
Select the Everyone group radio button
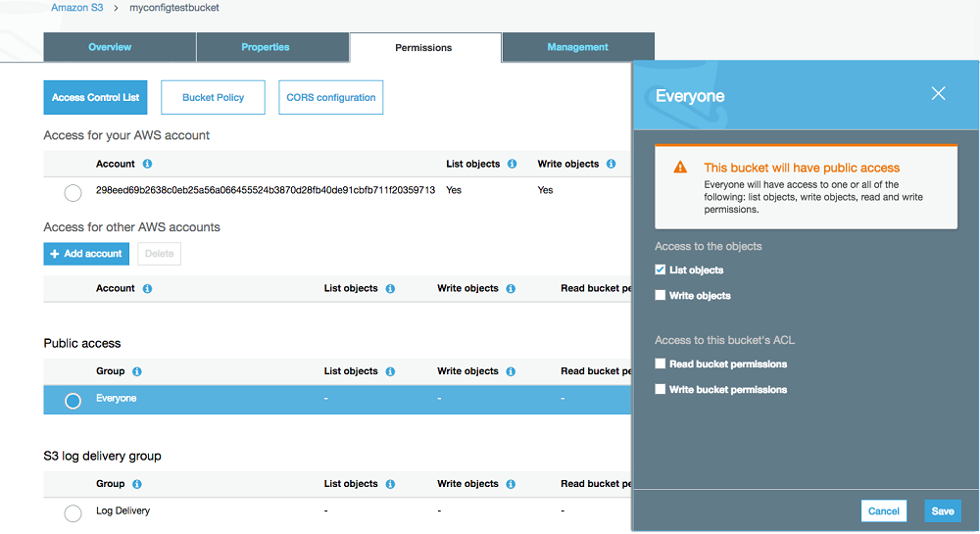(x=73, y=400)
